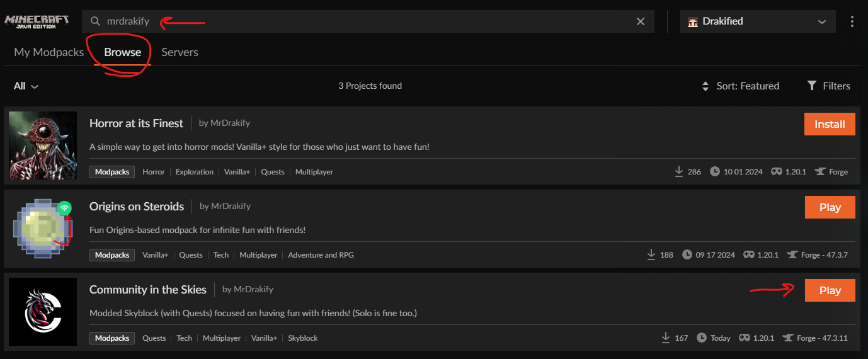Expand the Drakified account dropdown
Image resolution: width=868 pixels, height=359 pixels.
(x=821, y=21)
